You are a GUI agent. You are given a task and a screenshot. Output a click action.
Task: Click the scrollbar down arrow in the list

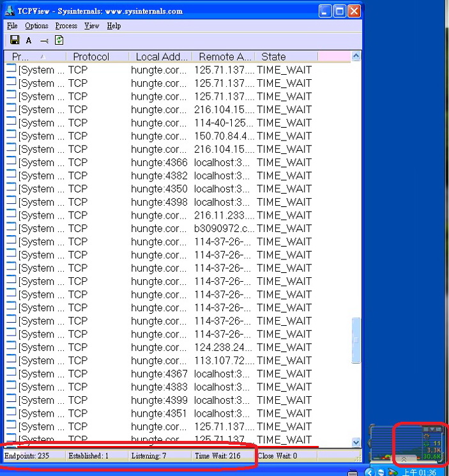356,442
